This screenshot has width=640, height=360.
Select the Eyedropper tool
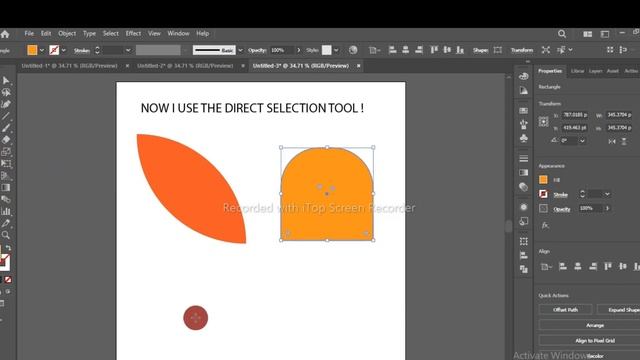[6, 223]
